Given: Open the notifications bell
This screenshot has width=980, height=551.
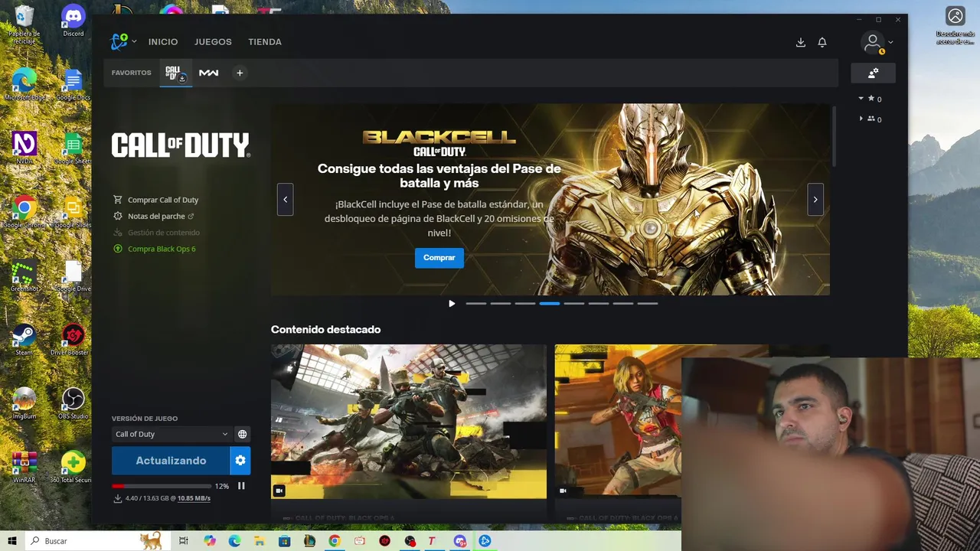Looking at the screenshot, I should tap(822, 42).
